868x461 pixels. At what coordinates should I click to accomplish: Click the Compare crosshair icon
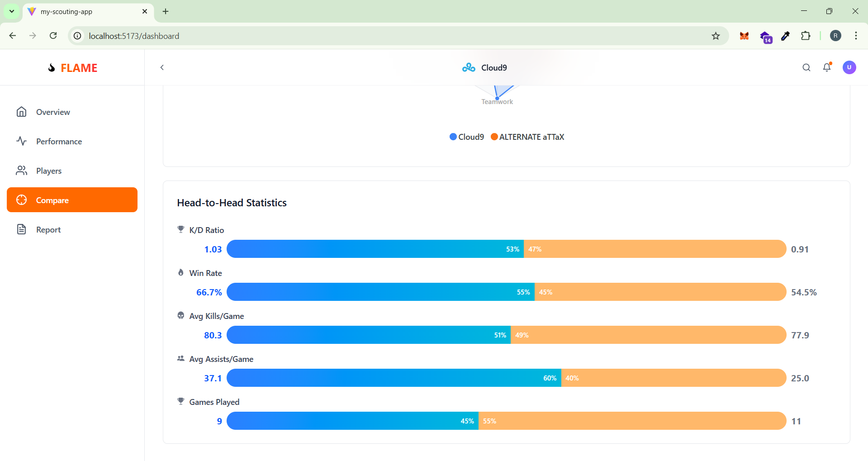click(x=21, y=200)
